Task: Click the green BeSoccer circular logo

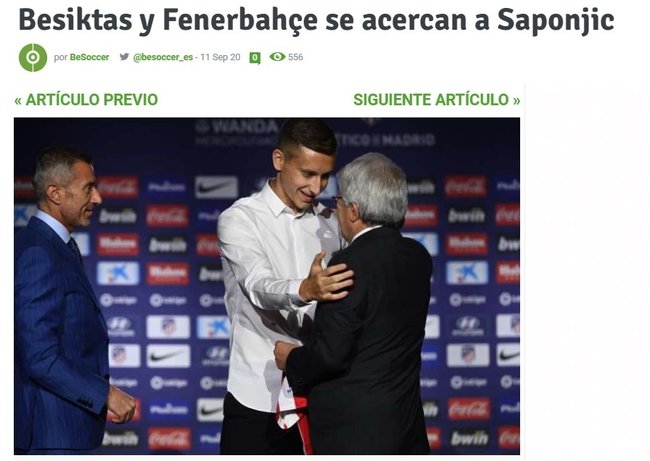Action: point(33,57)
